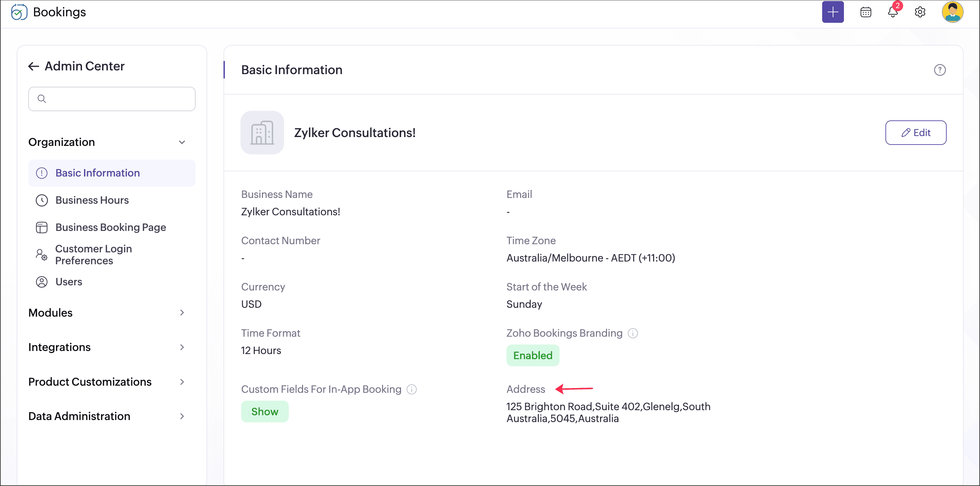Click the Admin Center search field
Screen dimensions: 980x486
[112, 99]
